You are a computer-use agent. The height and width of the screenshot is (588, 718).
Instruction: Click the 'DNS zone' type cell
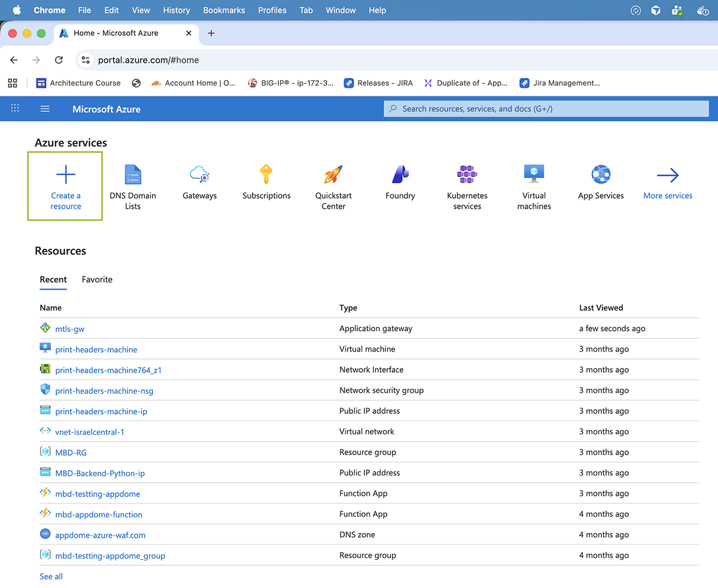pyautogui.click(x=357, y=535)
